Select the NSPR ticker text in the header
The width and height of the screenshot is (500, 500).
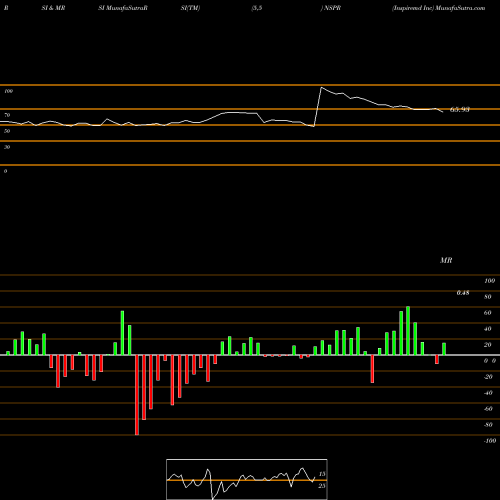point(332,8)
